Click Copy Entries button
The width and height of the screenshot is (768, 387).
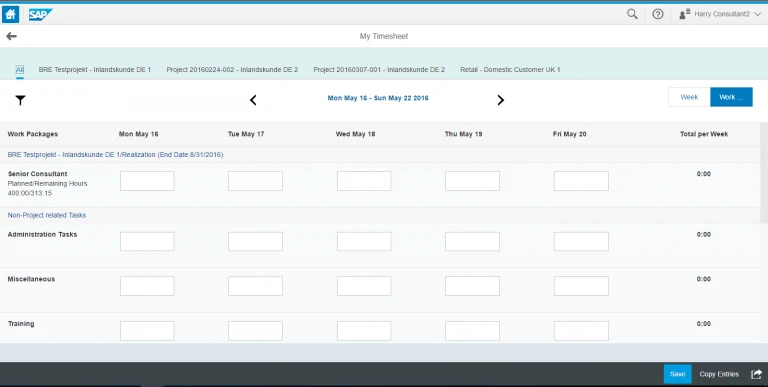(x=719, y=374)
